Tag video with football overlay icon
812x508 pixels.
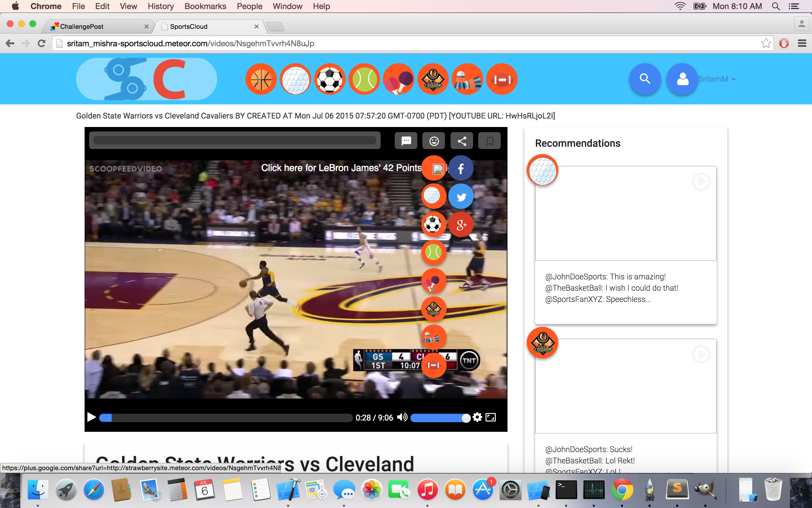[x=434, y=365]
